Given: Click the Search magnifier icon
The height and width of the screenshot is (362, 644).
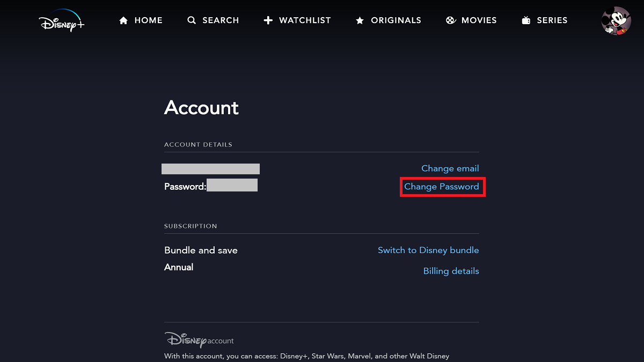Looking at the screenshot, I should 192,20.
